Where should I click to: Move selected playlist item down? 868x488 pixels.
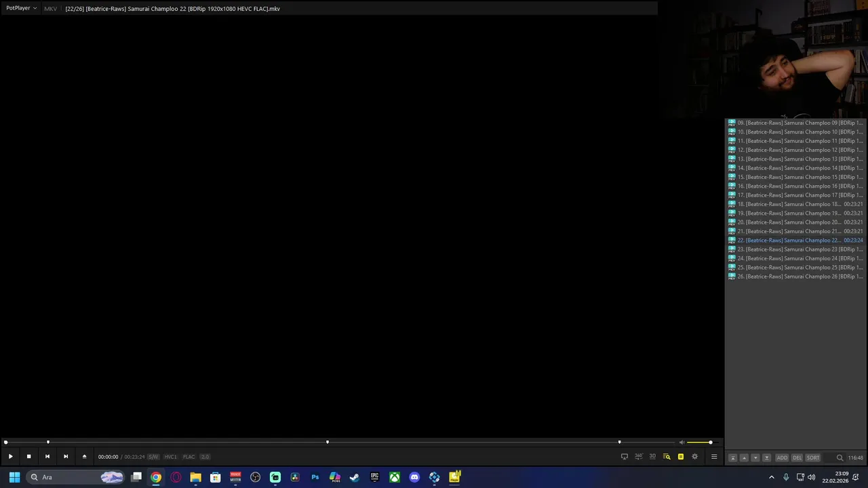tap(755, 458)
